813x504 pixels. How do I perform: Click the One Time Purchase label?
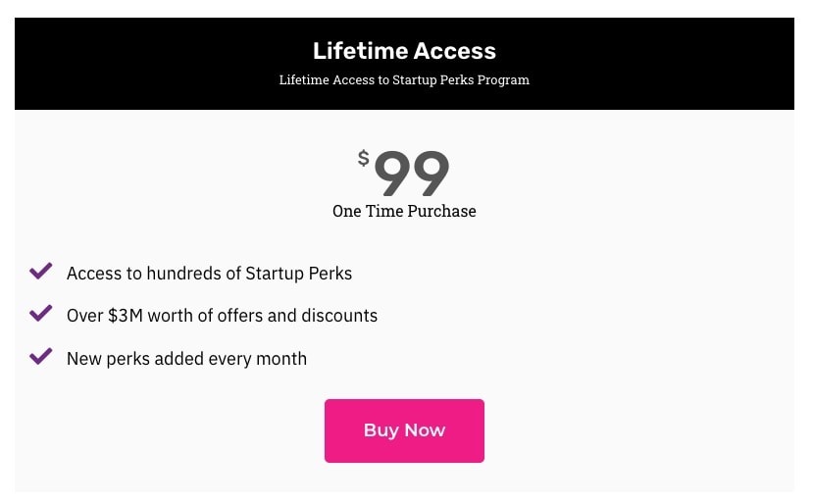(x=404, y=211)
